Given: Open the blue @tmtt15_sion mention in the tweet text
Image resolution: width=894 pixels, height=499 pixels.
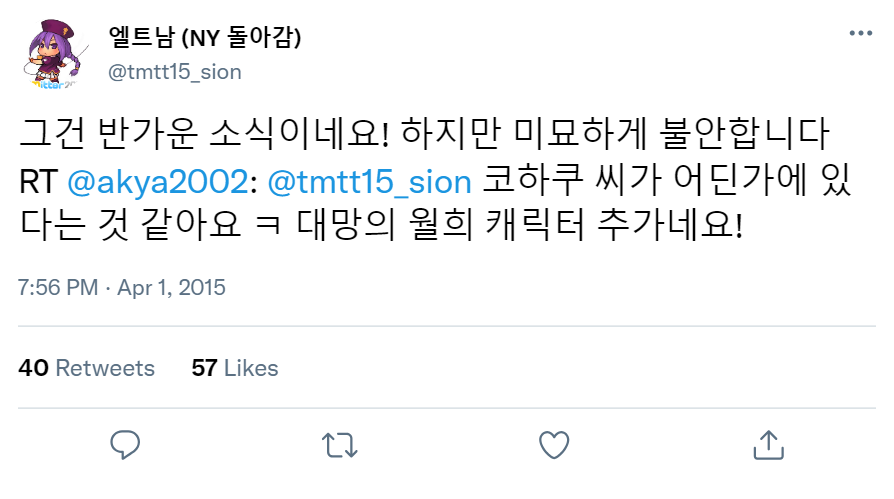Looking at the screenshot, I should pos(369,182).
